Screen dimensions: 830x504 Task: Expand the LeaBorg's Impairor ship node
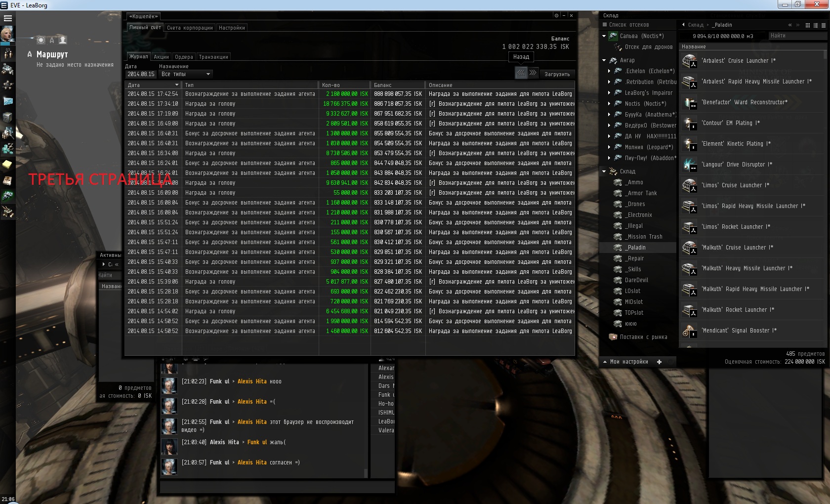click(x=609, y=93)
